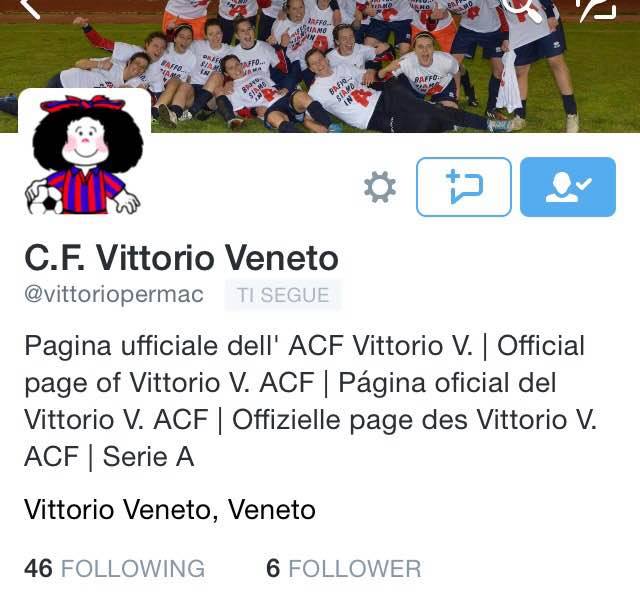Tap the 'Pagina ufficiale dell' ACF' bio line

(x=184, y=346)
